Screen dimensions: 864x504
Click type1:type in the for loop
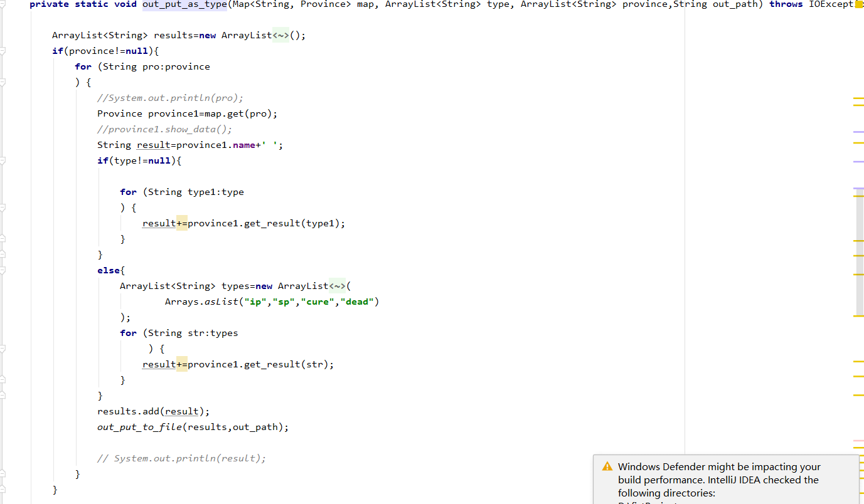216,192
